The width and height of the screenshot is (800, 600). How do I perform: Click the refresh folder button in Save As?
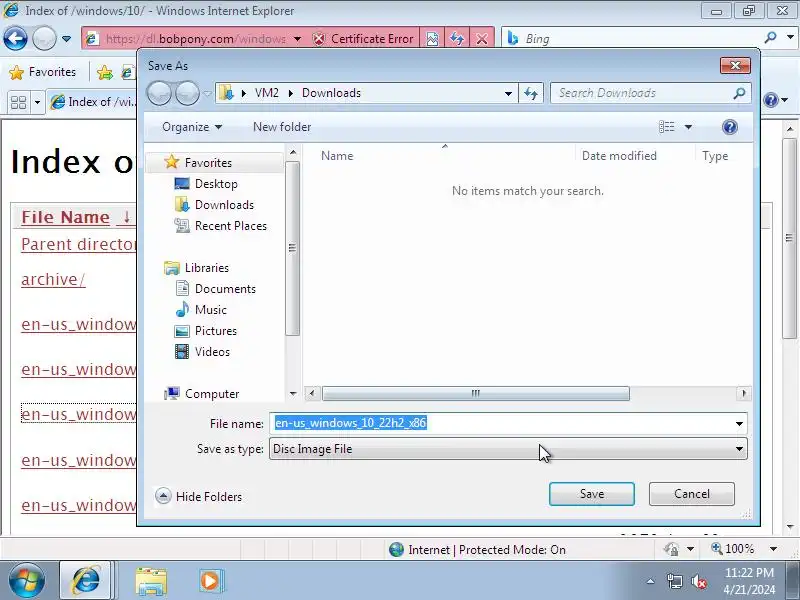(531, 93)
